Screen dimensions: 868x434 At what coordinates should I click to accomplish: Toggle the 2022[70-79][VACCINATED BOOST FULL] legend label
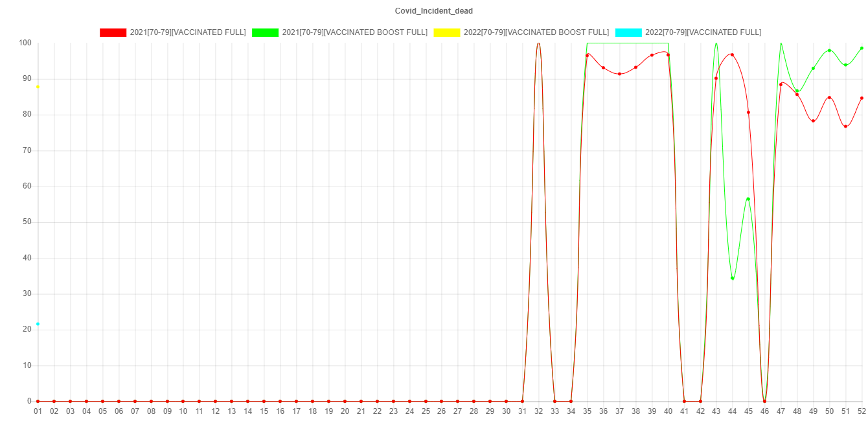pos(536,32)
